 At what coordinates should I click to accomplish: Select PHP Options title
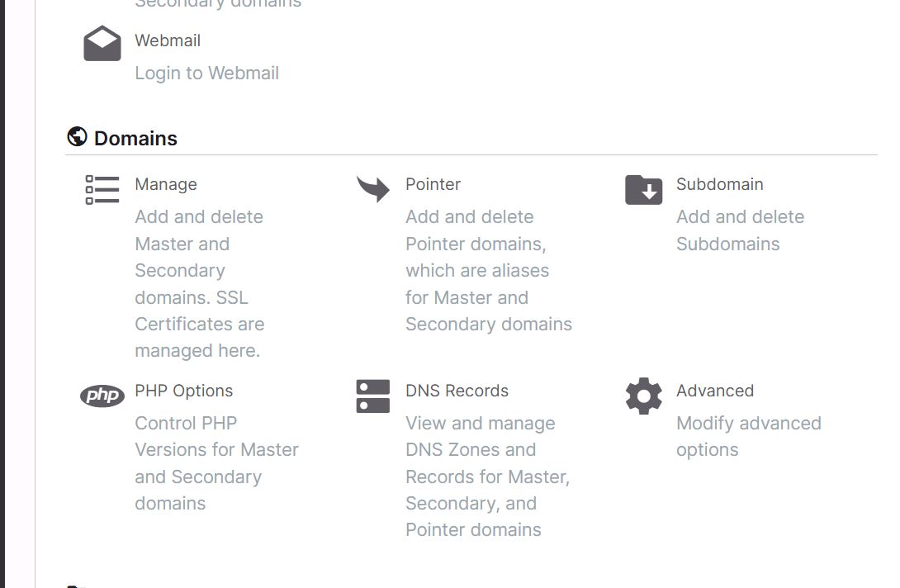[183, 391]
